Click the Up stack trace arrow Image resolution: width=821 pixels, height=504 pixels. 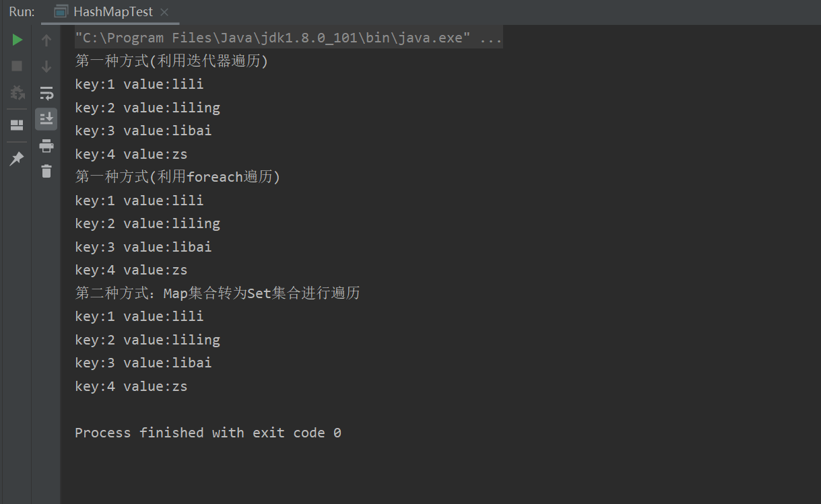pyautogui.click(x=46, y=40)
